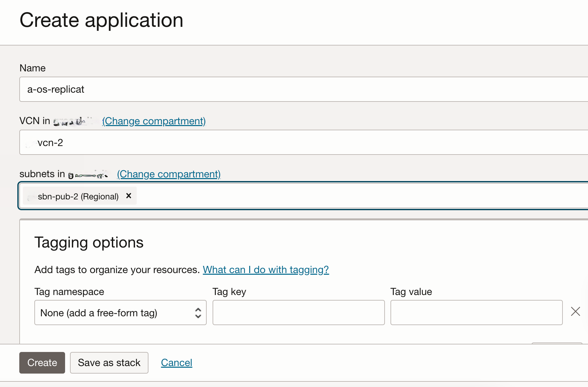Change compartment for VCN
Screen dimensions: 588x387
pos(154,121)
